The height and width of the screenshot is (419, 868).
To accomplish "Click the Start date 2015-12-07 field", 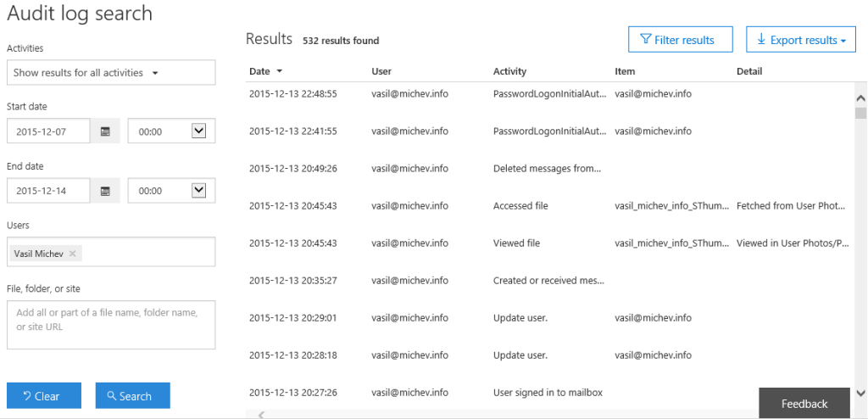I will coord(48,131).
